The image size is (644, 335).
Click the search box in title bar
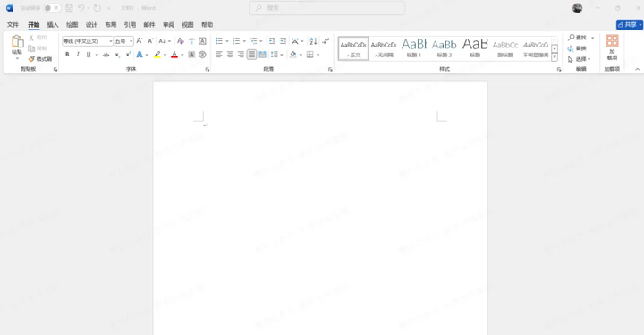tap(327, 8)
